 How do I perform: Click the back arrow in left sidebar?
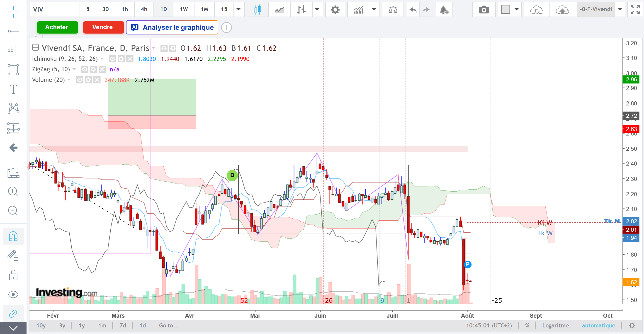point(13,148)
